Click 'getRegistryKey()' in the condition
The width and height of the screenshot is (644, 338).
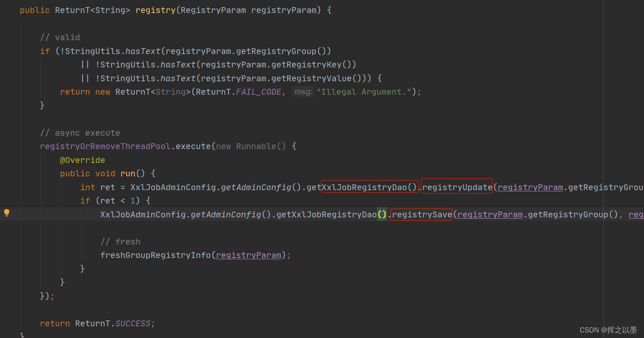click(311, 65)
